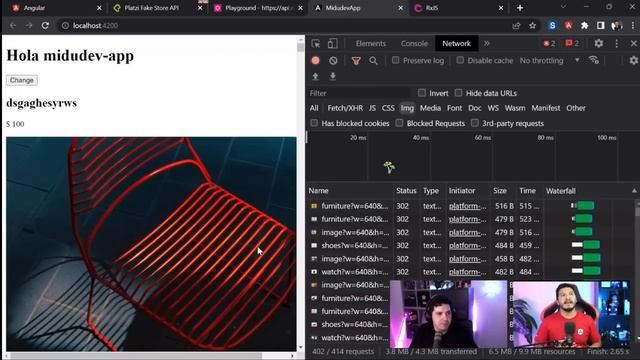This screenshot has height=360, width=640.
Task: Click the localhost:4200 address bar
Action: [x=286, y=26]
